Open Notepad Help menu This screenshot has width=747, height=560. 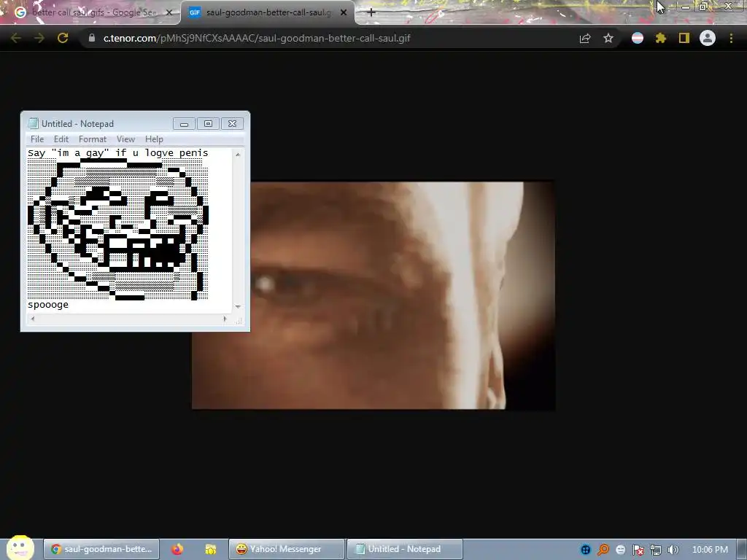click(x=154, y=139)
